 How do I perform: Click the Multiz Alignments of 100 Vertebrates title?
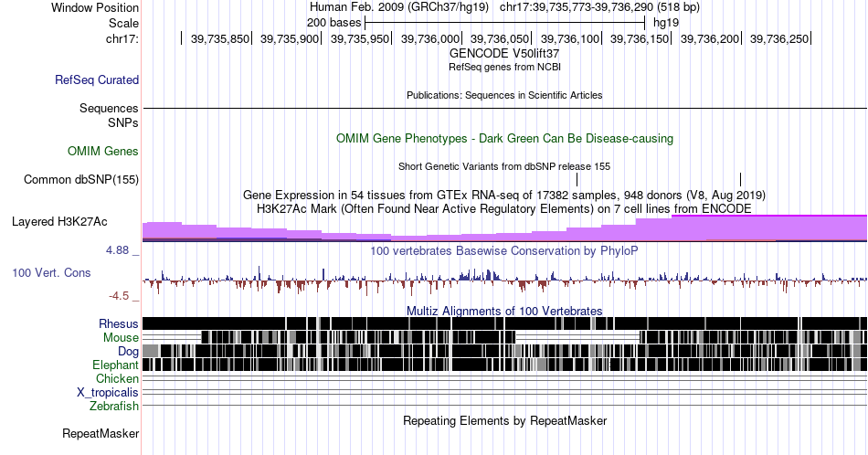504,311
